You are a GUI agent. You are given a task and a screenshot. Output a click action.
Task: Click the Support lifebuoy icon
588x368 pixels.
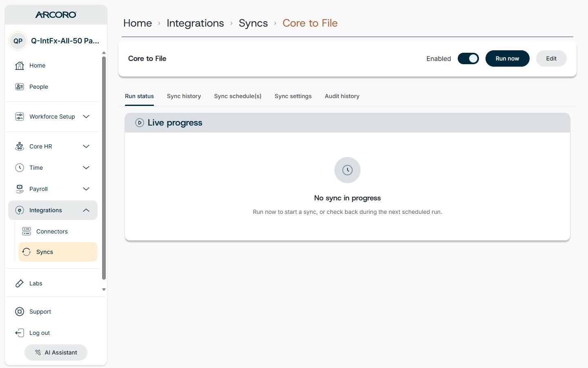20,312
